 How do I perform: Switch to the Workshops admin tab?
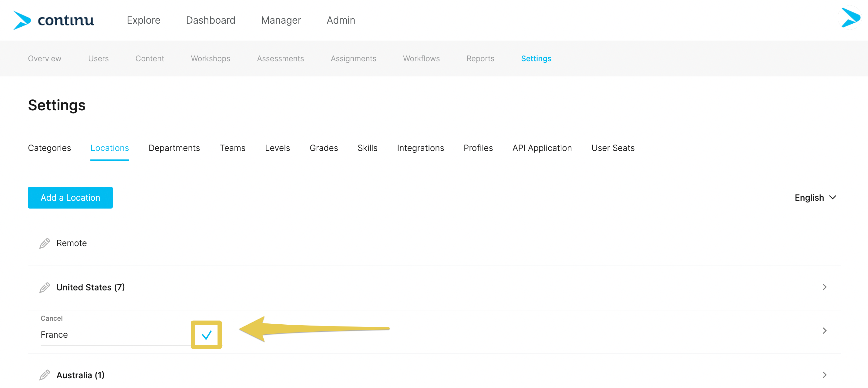(x=210, y=59)
